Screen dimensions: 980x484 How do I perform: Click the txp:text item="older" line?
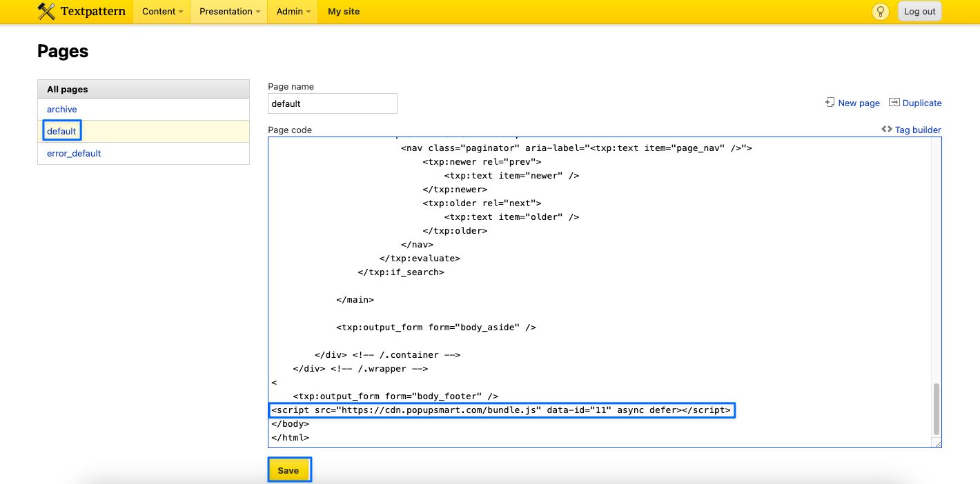pos(511,217)
